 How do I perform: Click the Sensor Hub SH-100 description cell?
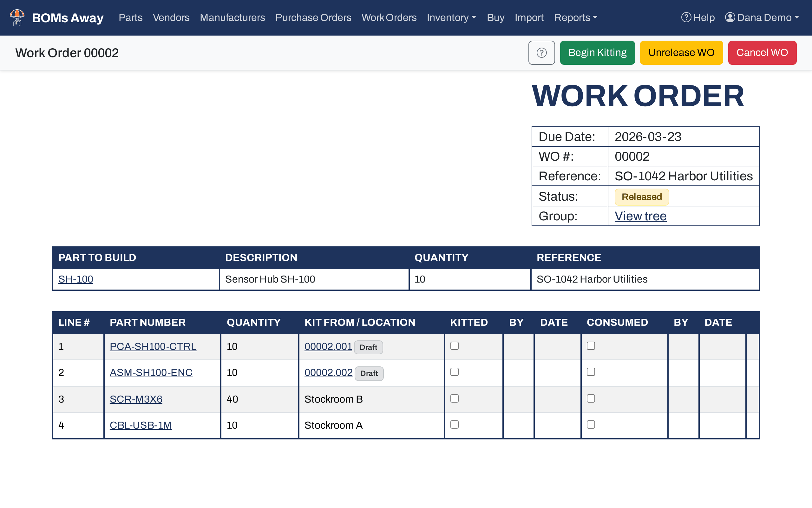314,279
